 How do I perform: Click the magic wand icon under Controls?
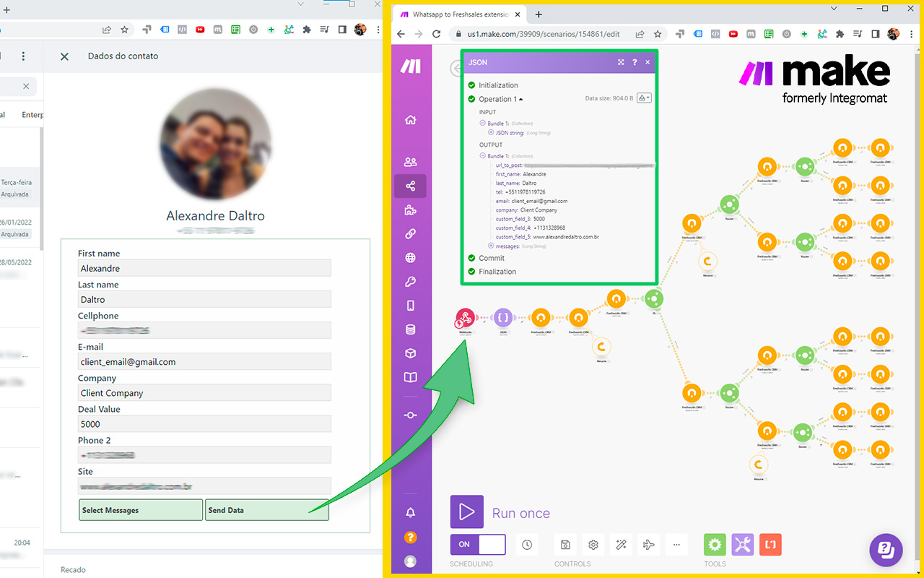click(x=621, y=544)
